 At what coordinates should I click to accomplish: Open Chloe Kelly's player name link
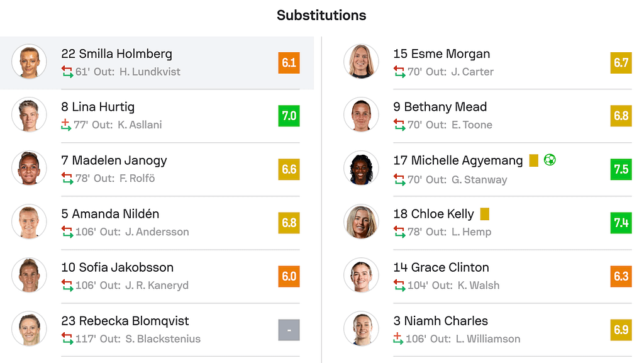point(433,214)
